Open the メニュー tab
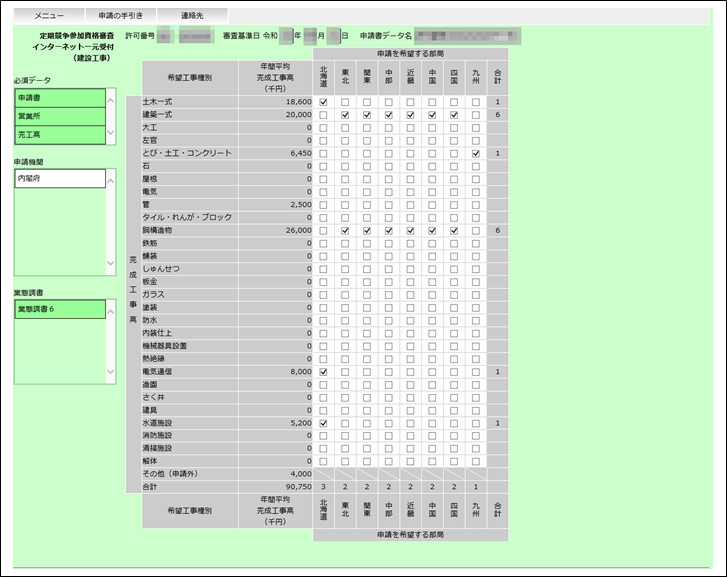The image size is (727, 577). [49, 16]
